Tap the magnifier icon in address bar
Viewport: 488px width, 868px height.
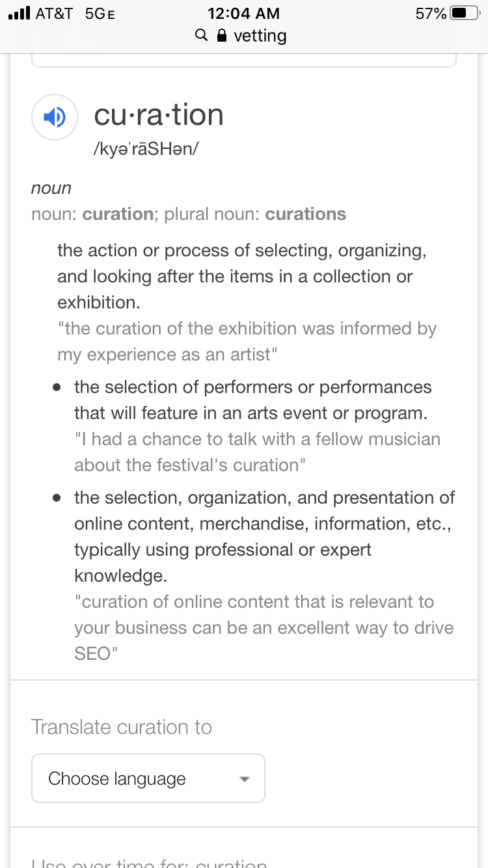coord(202,35)
